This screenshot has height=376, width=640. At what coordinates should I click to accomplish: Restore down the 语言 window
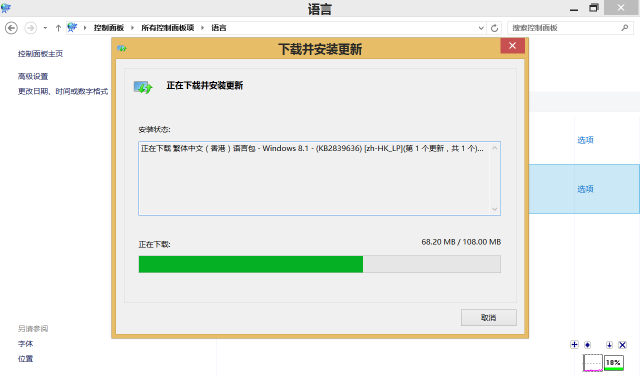click(x=593, y=8)
